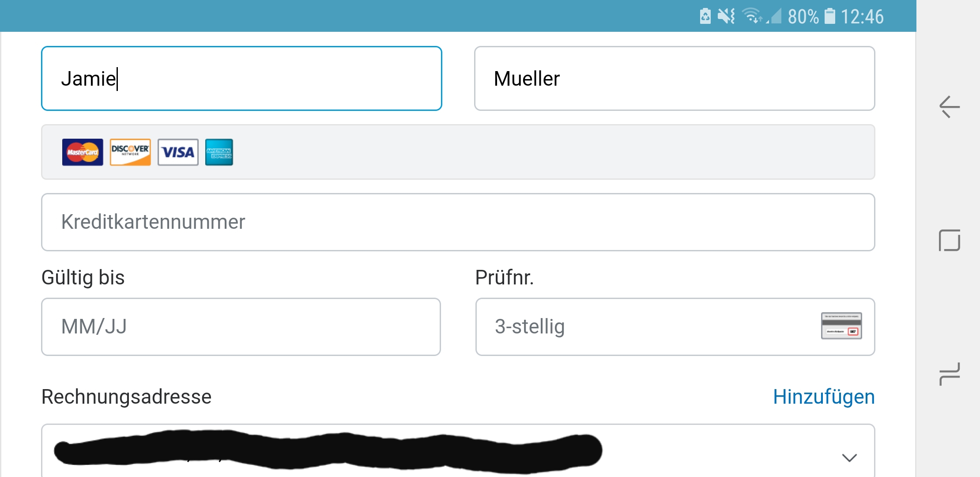Select the VISA card icon
Screen dimensions: 980x477
178,152
